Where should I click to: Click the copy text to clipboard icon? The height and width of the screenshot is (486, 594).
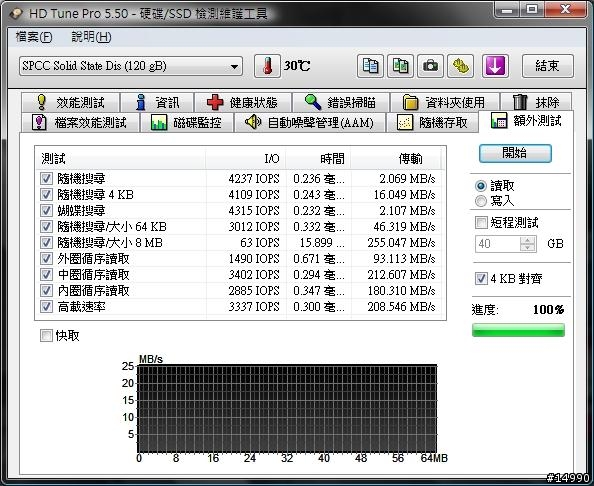click(x=370, y=66)
